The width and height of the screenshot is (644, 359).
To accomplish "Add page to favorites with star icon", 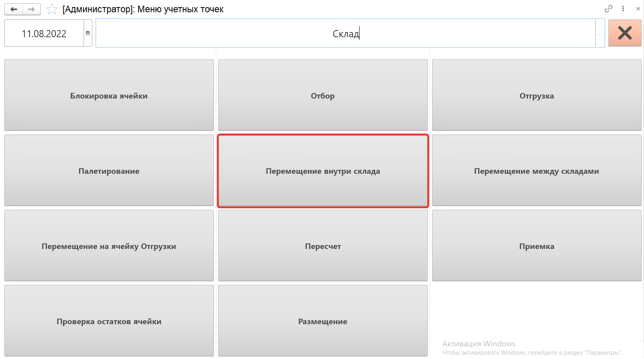I will (52, 9).
